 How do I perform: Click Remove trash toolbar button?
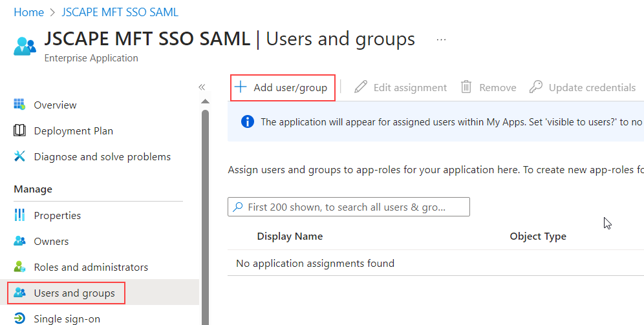point(488,87)
